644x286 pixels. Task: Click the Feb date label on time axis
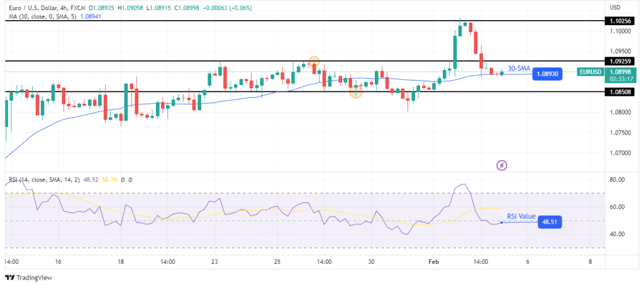[434, 261]
